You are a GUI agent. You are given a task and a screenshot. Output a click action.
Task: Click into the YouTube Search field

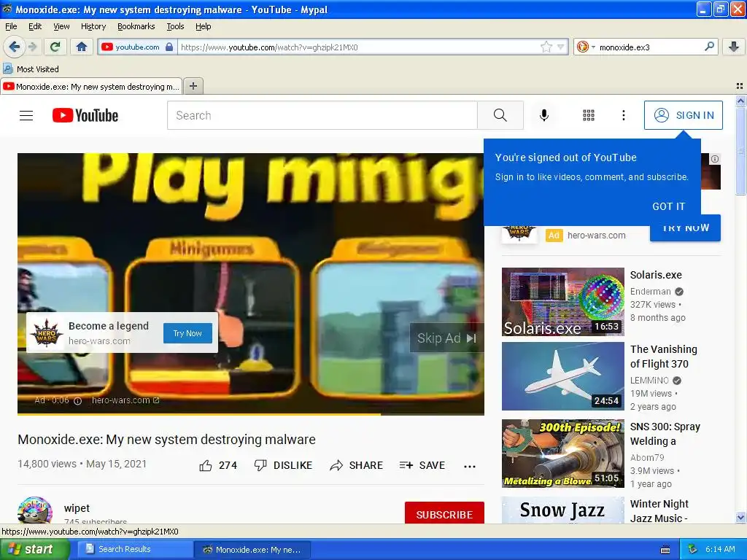pyautogui.click(x=322, y=115)
